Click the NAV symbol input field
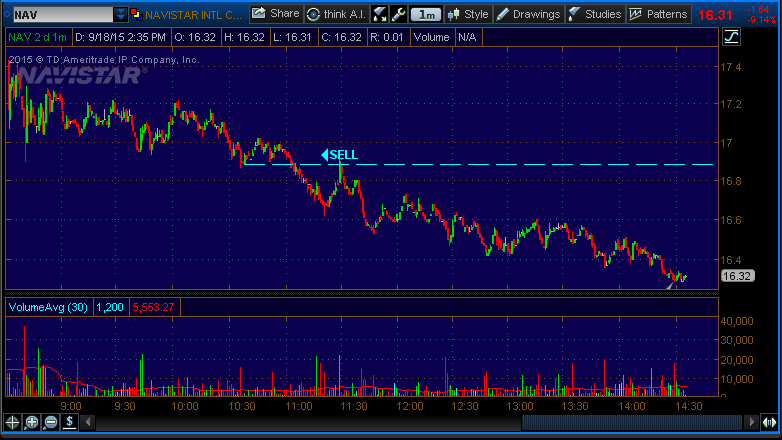The image size is (782, 440). [x=58, y=15]
